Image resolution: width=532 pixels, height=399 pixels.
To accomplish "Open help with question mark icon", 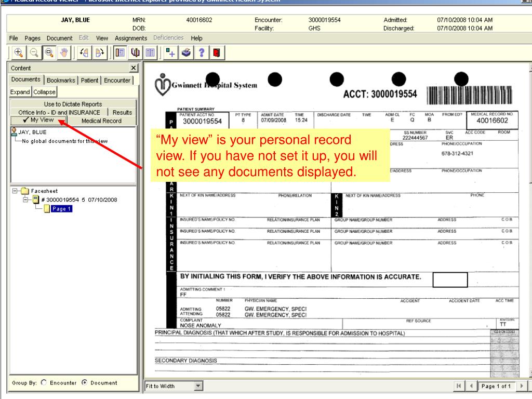I will (x=202, y=52).
